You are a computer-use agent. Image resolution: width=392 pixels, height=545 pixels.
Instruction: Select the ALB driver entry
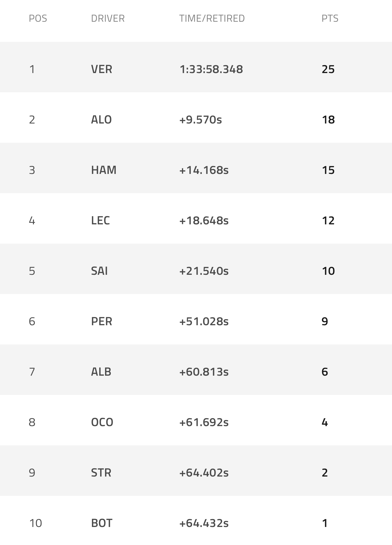coord(101,372)
